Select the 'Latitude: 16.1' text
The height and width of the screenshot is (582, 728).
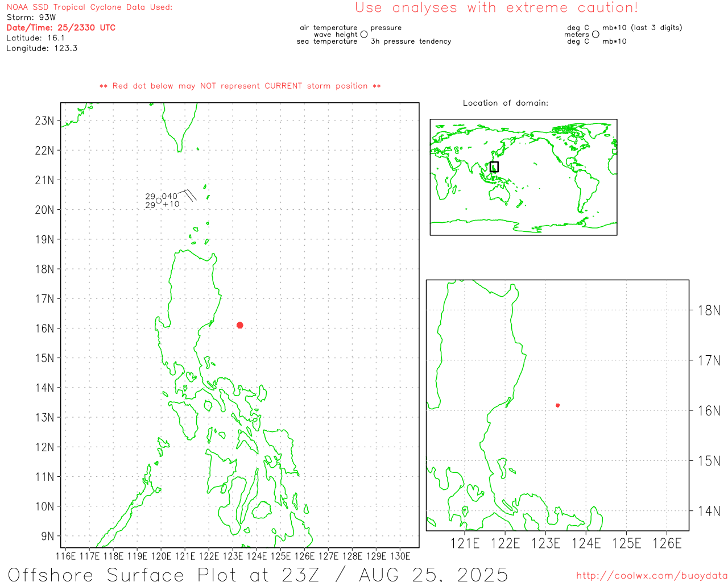(35, 38)
